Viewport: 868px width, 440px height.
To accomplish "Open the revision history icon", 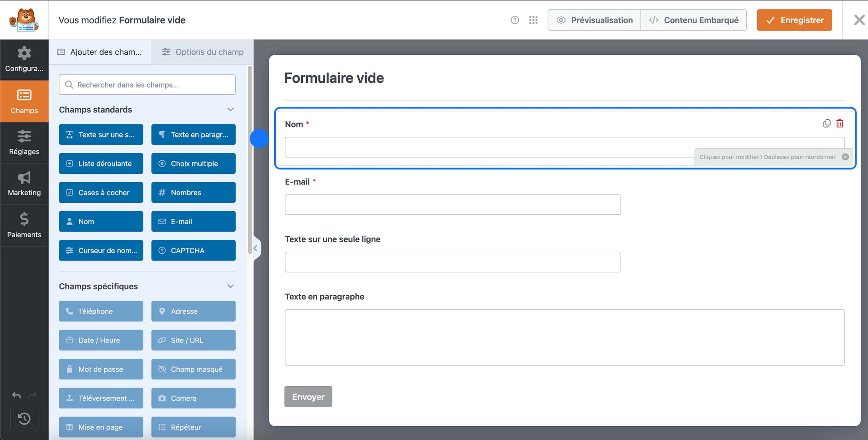I will point(24,419).
